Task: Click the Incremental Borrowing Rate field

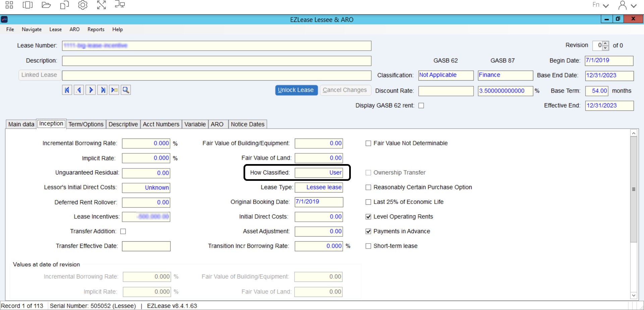Action: [x=146, y=143]
